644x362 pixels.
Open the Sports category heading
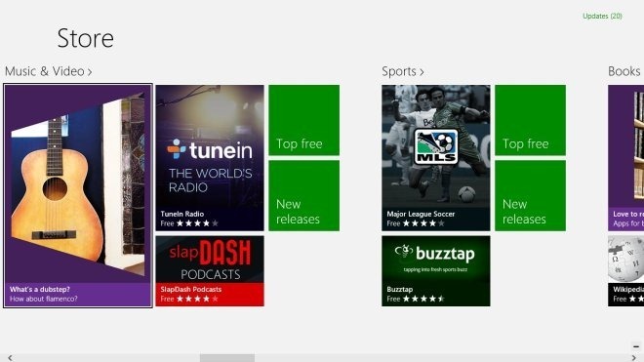[x=402, y=71]
